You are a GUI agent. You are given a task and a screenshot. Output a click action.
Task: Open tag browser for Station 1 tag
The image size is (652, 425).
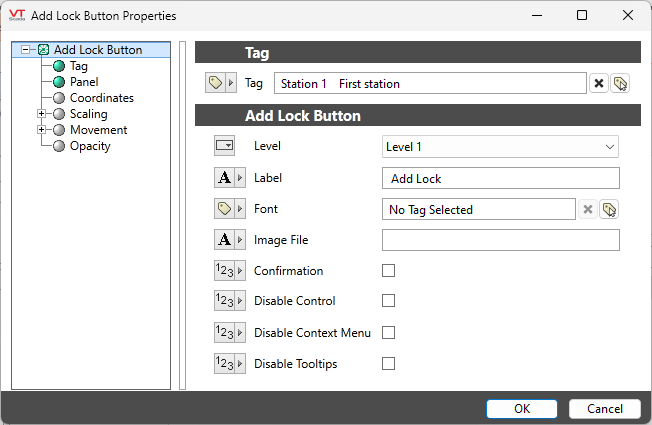(620, 84)
